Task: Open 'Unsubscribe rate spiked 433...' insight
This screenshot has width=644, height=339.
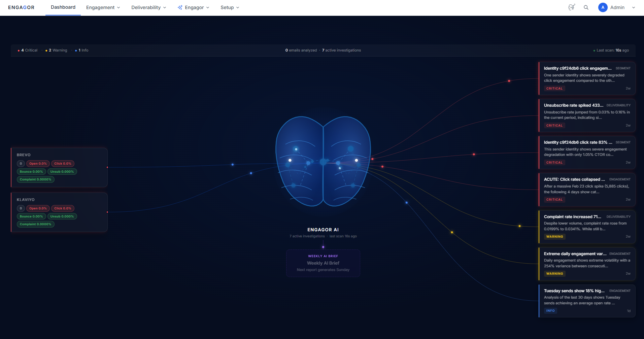Action: click(587, 115)
